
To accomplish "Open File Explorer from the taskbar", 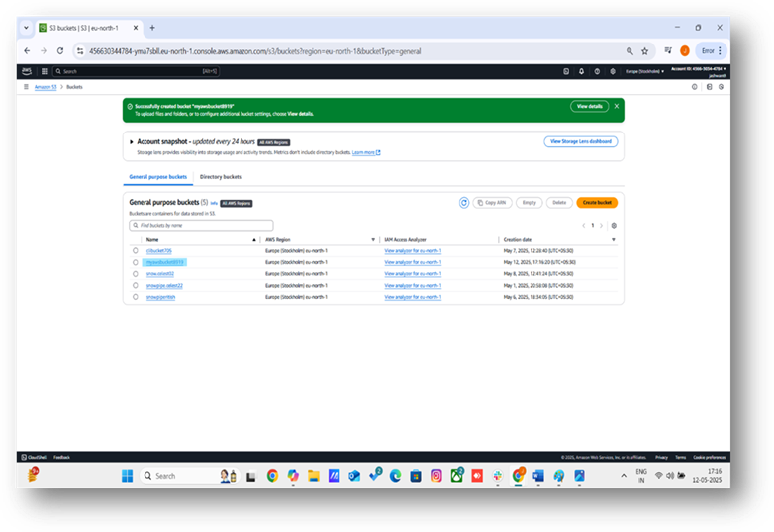I will (314, 476).
